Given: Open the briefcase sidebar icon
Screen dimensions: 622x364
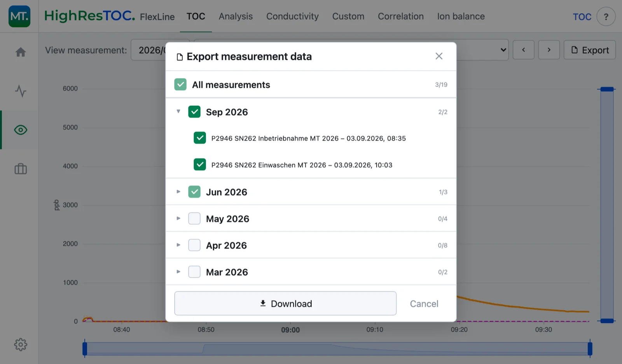Looking at the screenshot, I should [21, 169].
